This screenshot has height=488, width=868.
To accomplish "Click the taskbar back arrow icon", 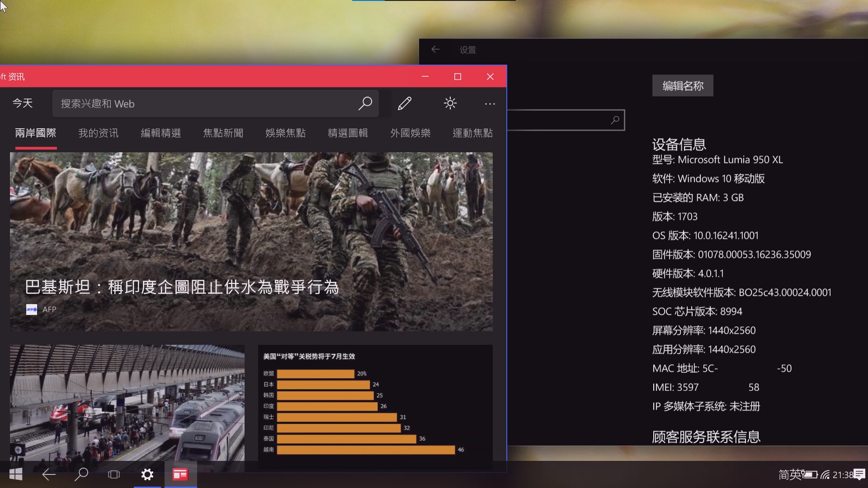I will click(x=48, y=474).
